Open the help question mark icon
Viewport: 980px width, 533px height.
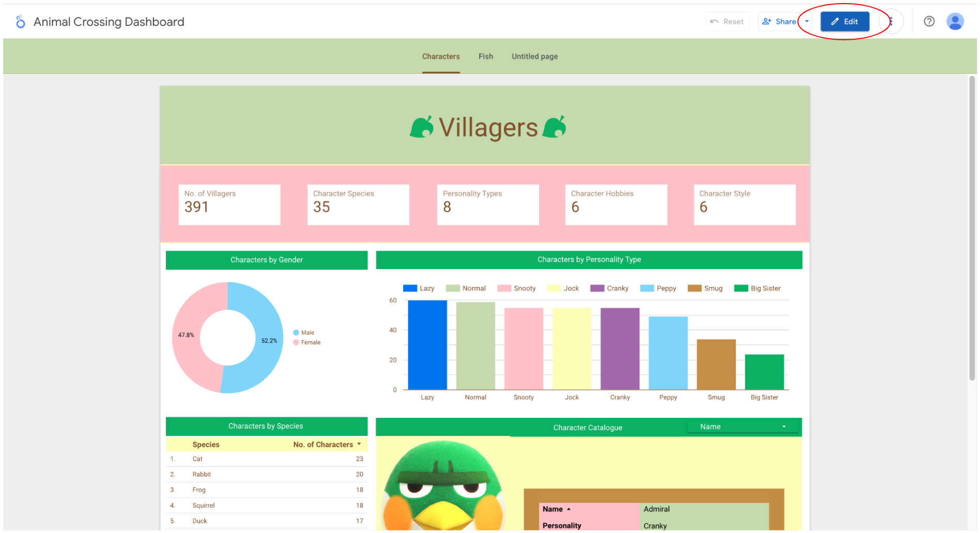(x=929, y=22)
